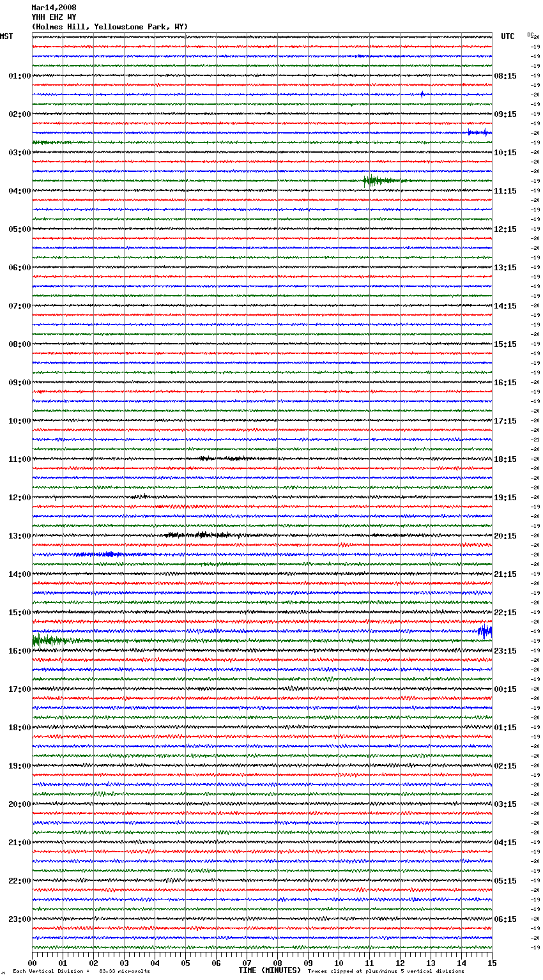This screenshot has width=543, height=980.
Task: Select the 03:00 MST time label
Action: 20,153
